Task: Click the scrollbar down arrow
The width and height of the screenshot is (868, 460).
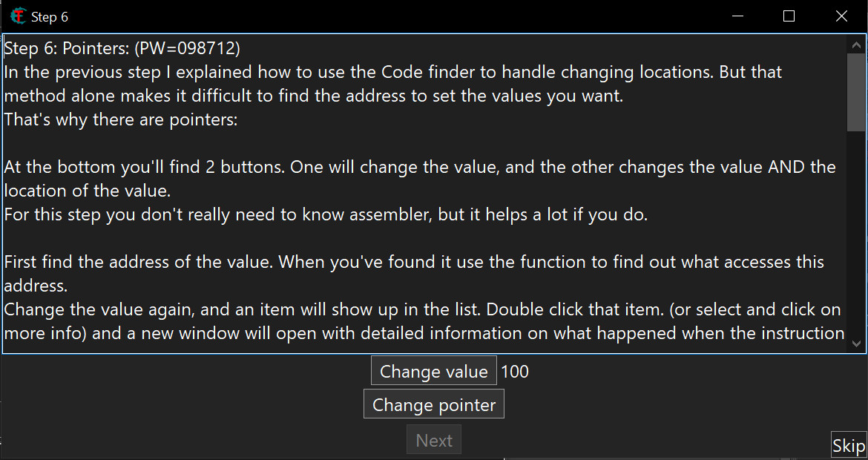Action: click(856, 344)
